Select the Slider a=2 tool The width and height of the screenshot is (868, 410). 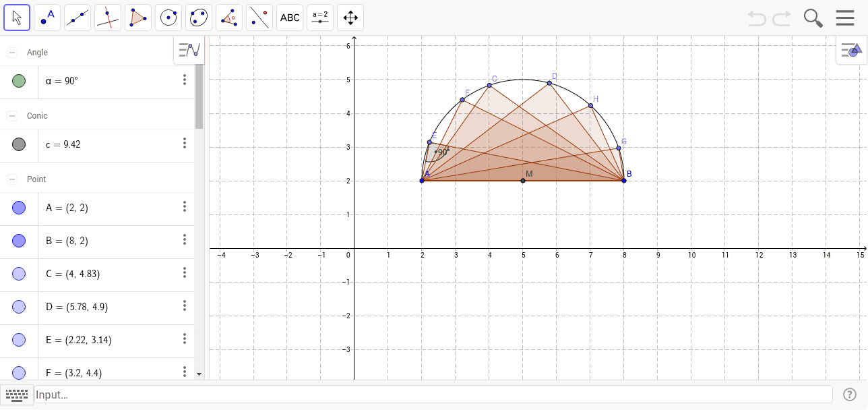[x=320, y=18]
